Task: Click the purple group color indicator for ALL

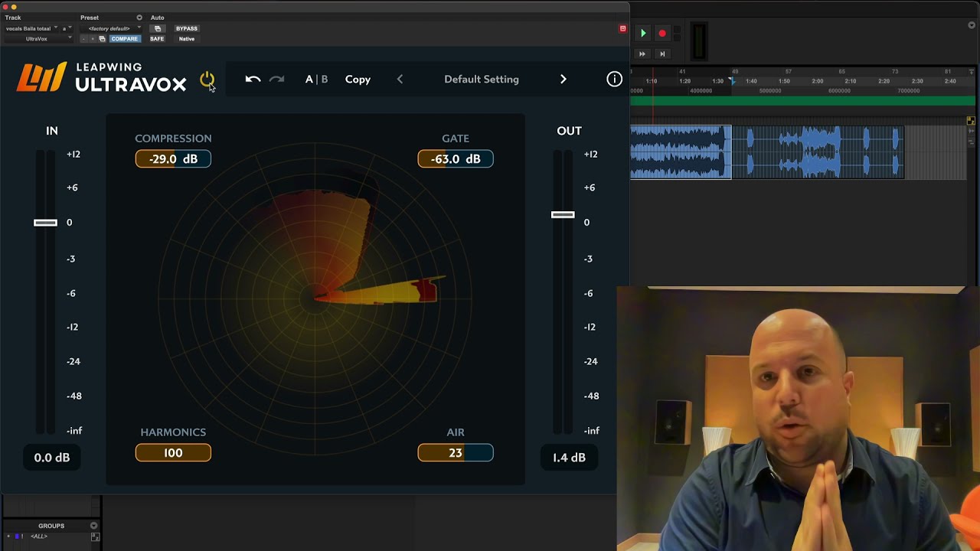Action: [18, 536]
